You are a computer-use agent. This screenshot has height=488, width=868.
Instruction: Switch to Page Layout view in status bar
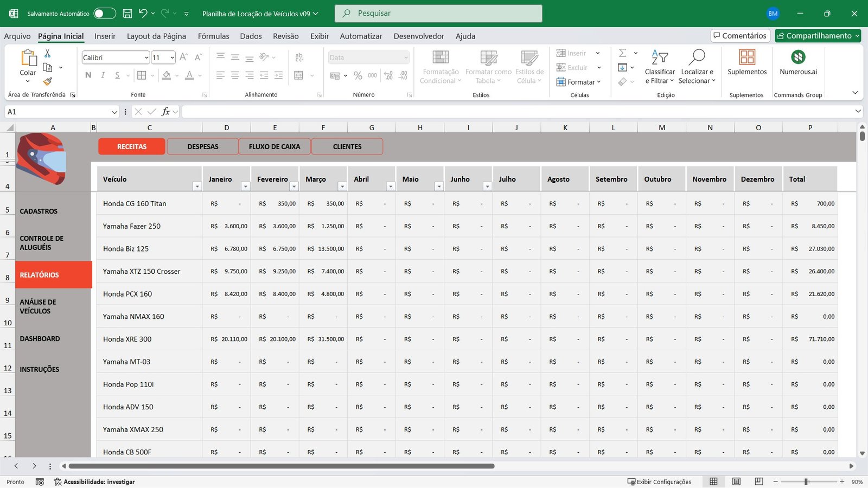click(x=736, y=481)
